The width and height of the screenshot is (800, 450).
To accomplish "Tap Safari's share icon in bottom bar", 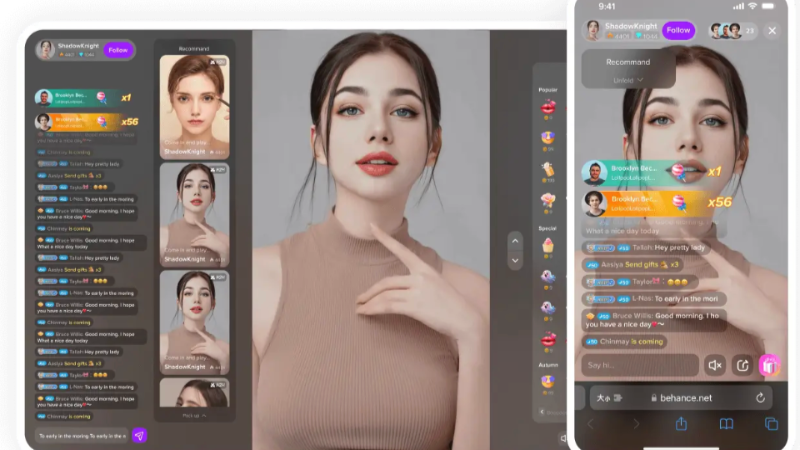I will coord(681,423).
